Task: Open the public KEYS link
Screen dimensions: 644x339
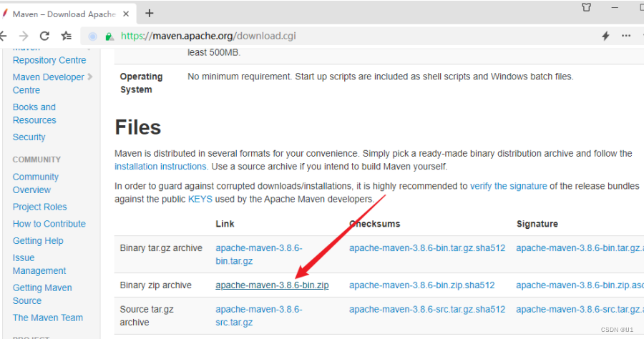Action: pyautogui.click(x=200, y=199)
